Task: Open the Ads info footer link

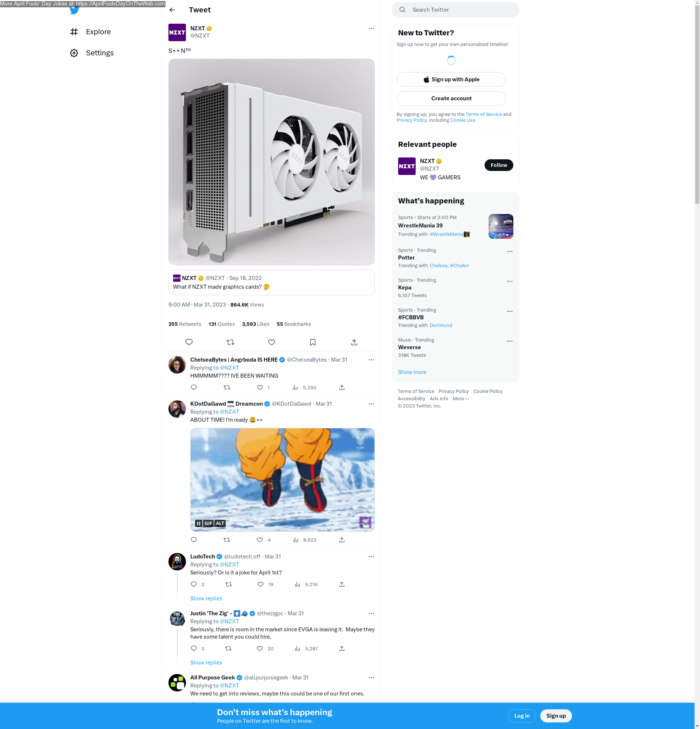Action: click(x=439, y=398)
